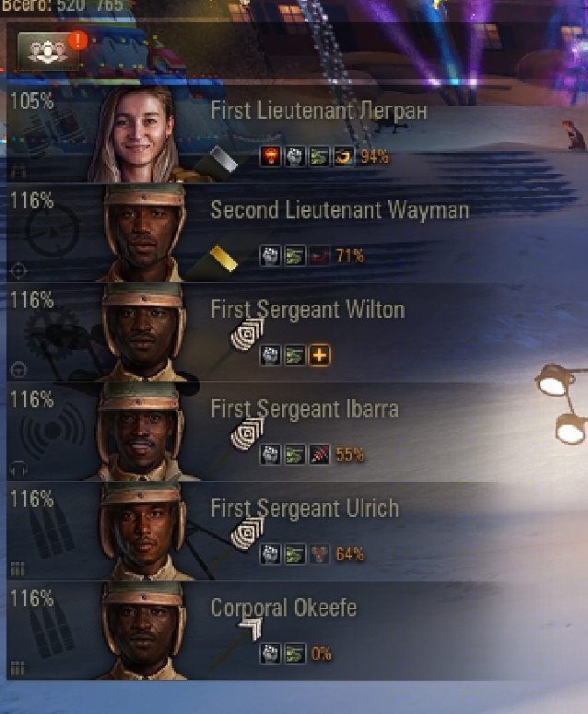Open Second Lieutenant Wayman's portrait
This screenshot has width=588, height=714.
(144, 233)
